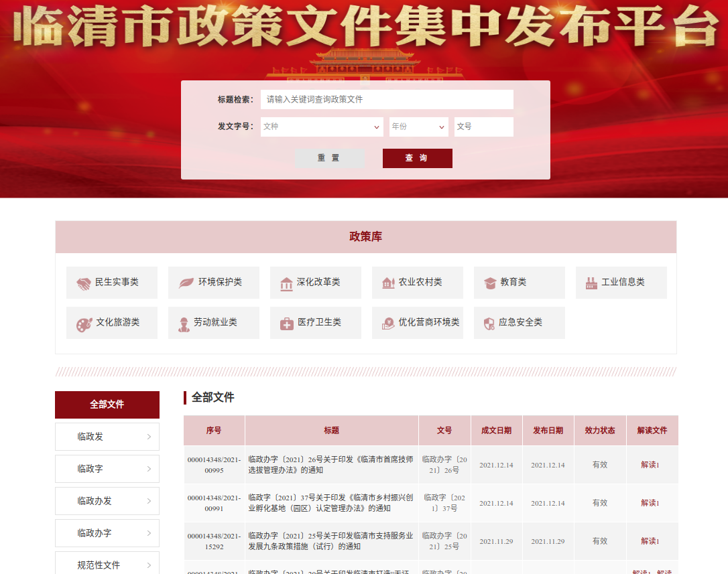Click 有效 status in the 2021-00991 row
Screen dimensions: 728x574
pyautogui.click(x=600, y=503)
